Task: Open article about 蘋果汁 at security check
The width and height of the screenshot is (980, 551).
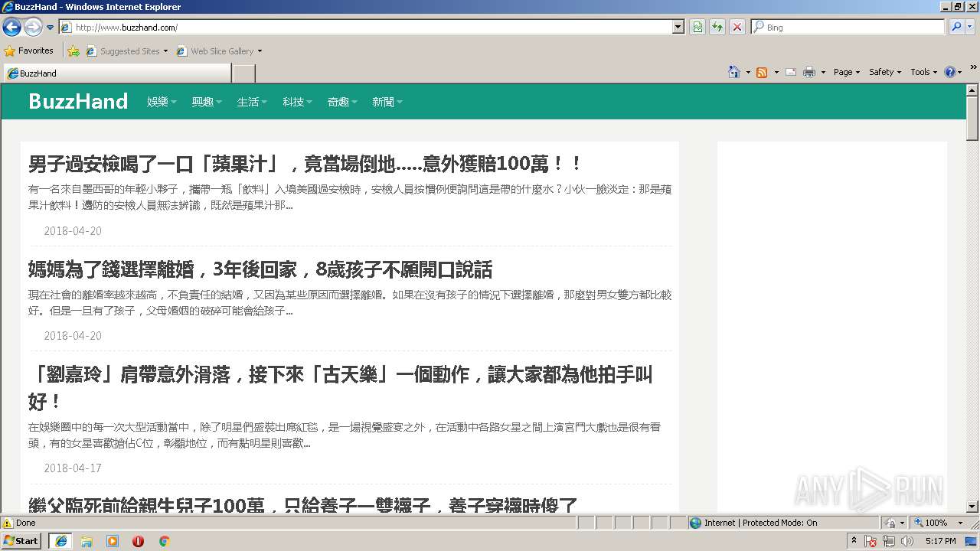Action: tap(305, 164)
